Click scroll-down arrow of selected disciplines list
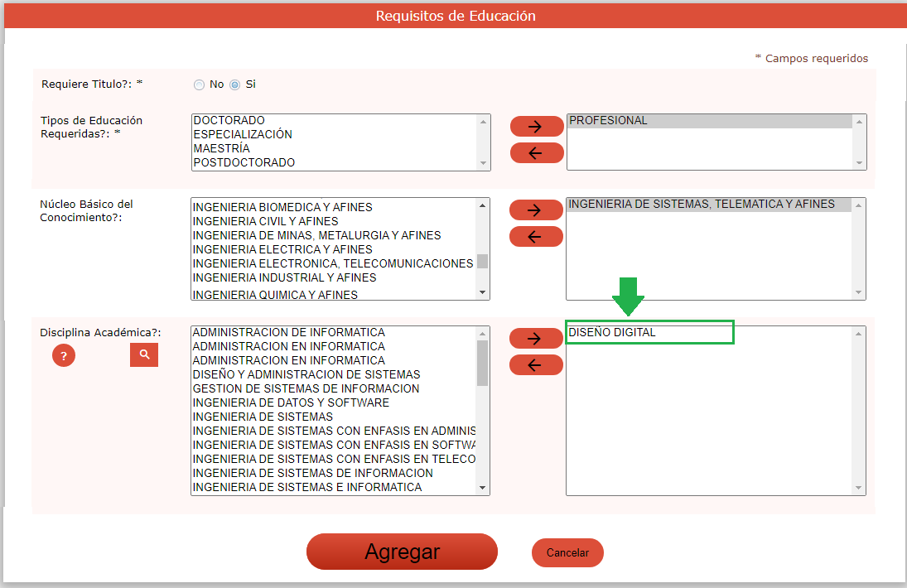This screenshot has height=588, width=907. (x=858, y=488)
